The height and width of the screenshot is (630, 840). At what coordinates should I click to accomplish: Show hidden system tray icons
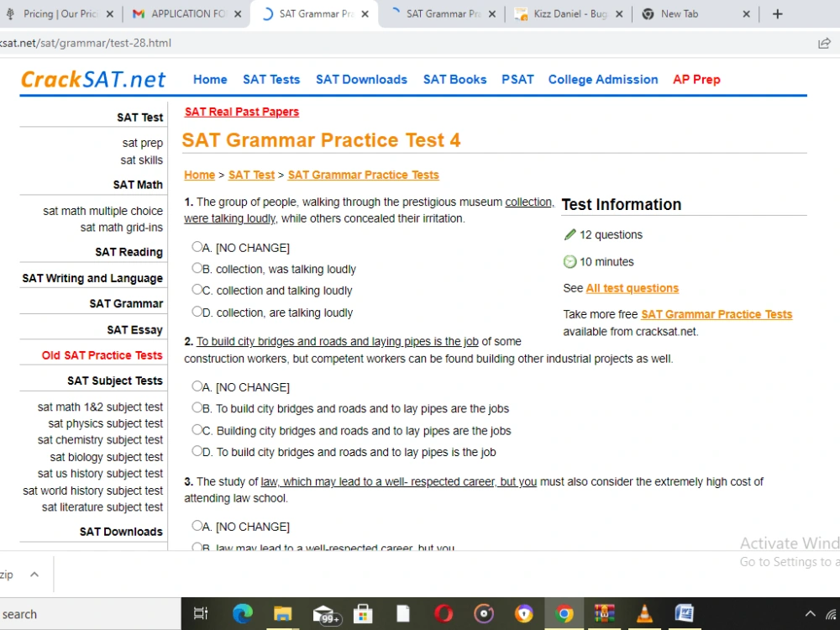[811, 614]
